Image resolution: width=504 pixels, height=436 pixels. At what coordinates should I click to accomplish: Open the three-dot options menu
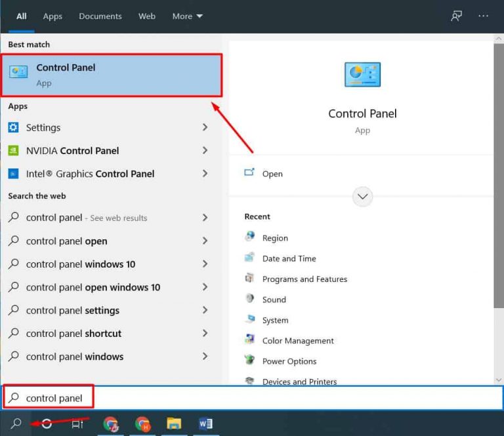483,16
